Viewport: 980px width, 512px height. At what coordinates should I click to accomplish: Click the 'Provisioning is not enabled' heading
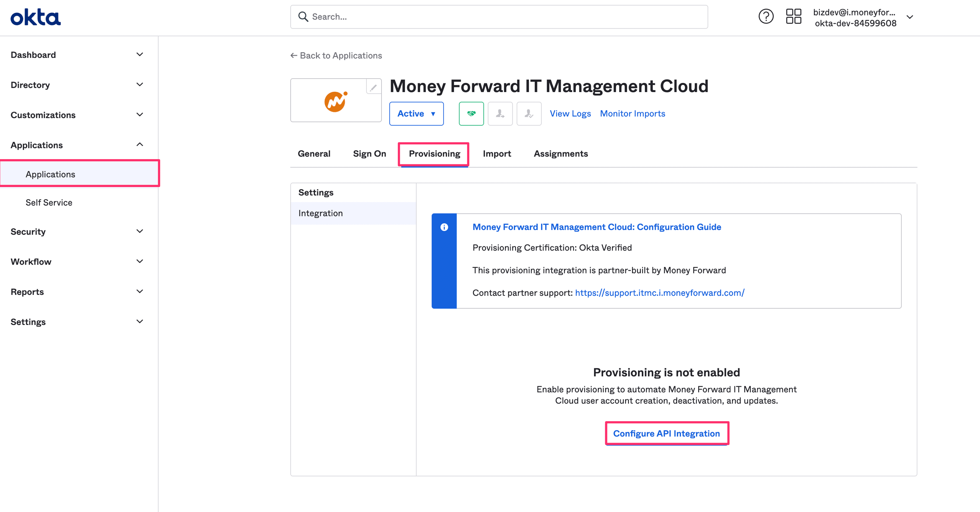(x=666, y=372)
